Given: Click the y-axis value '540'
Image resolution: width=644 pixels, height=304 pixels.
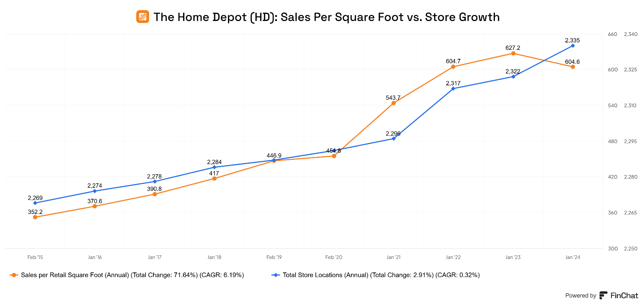Looking at the screenshot, I should pos(613,106).
